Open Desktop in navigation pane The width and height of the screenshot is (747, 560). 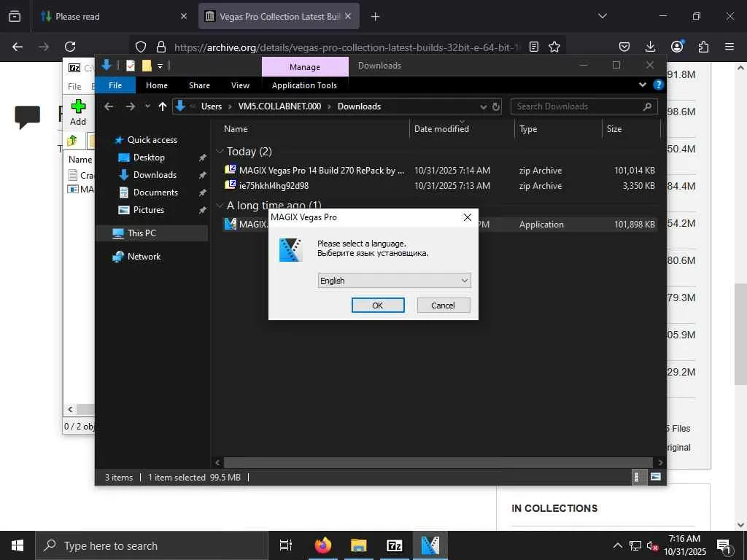149,157
